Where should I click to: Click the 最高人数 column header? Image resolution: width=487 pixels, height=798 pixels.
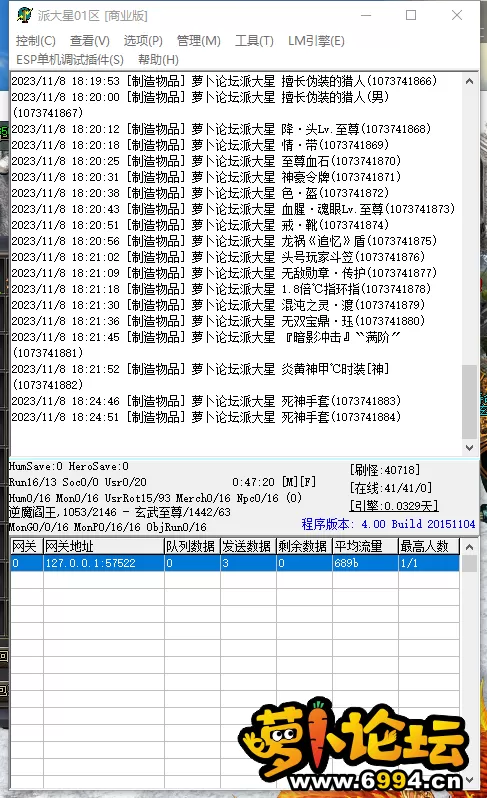click(429, 547)
